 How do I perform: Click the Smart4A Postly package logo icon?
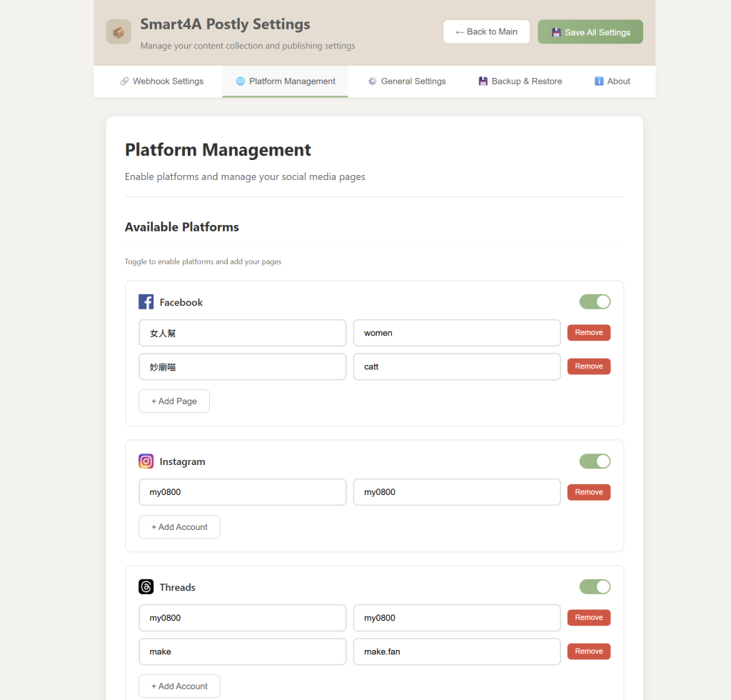[x=119, y=32]
